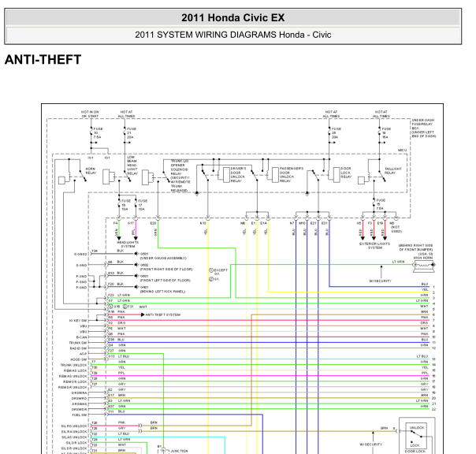Click the G13 LT BLU wire label
Image resolution: width=476 pixels, height=454 pixels.
coord(119,356)
